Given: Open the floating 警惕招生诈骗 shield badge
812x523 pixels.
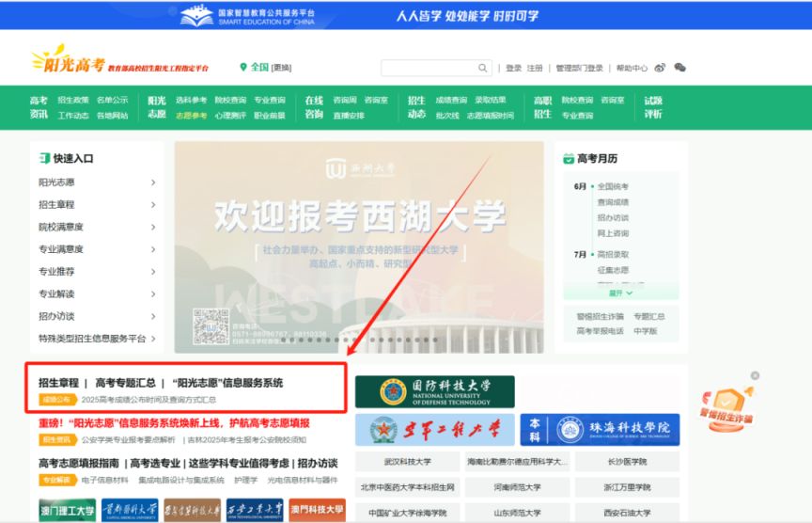Looking at the screenshot, I should (727, 409).
